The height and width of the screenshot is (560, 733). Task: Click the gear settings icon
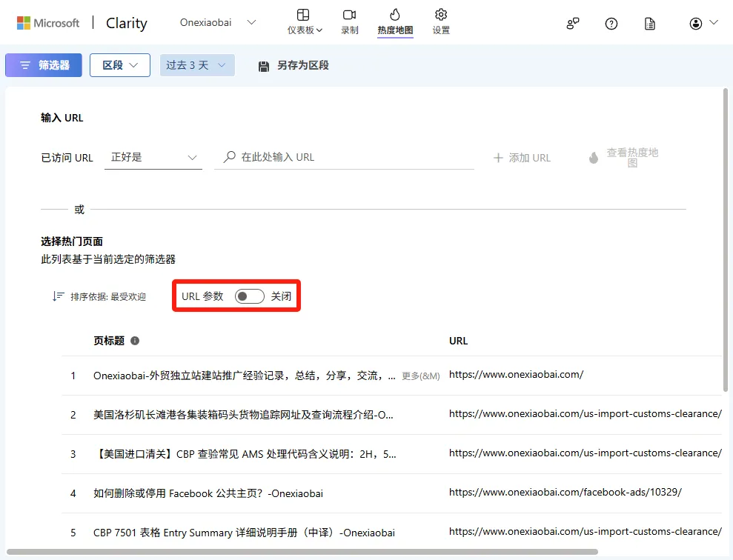(441, 15)
